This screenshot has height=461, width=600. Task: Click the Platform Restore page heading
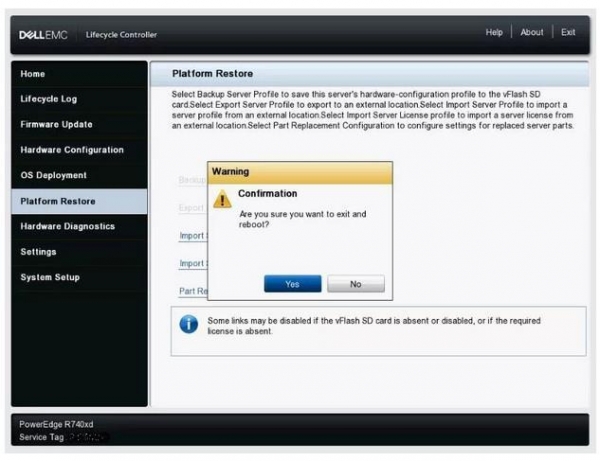point(212,73)
